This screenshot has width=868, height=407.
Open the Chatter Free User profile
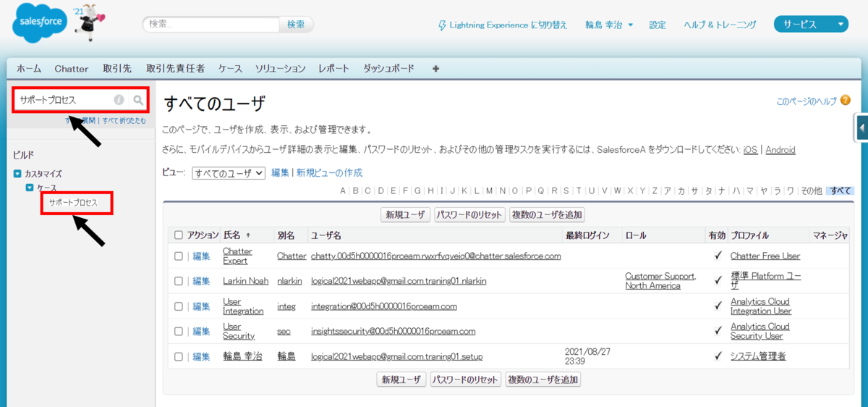(x=765, y=256)
